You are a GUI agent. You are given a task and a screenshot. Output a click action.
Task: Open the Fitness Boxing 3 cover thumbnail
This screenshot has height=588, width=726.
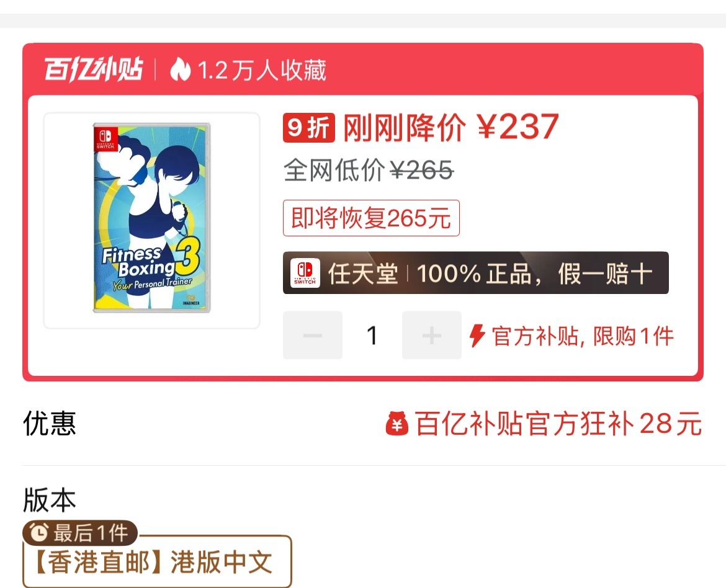pyautogui.click(x=152, y=220)
